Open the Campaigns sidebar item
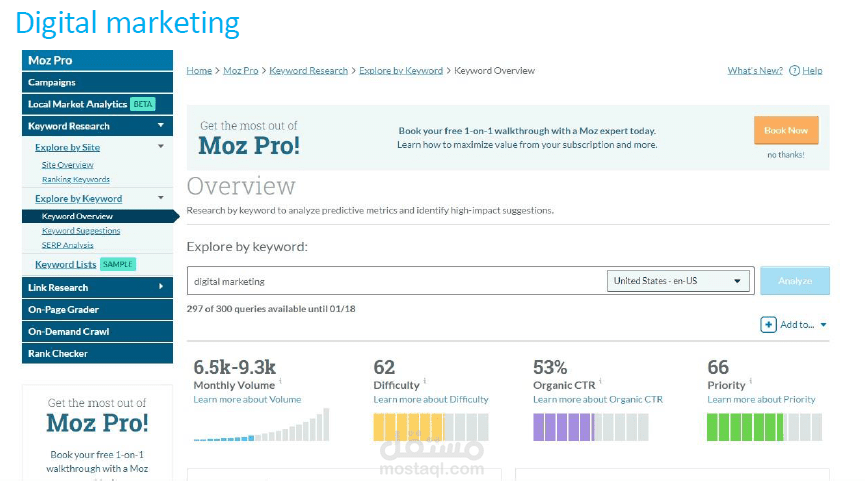 pos(97,82)
